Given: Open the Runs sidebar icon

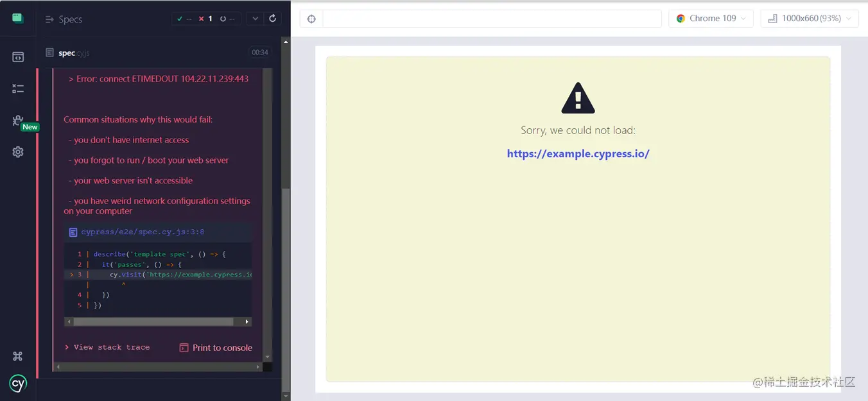Looking at the screenshot, I should coord(18,89).
